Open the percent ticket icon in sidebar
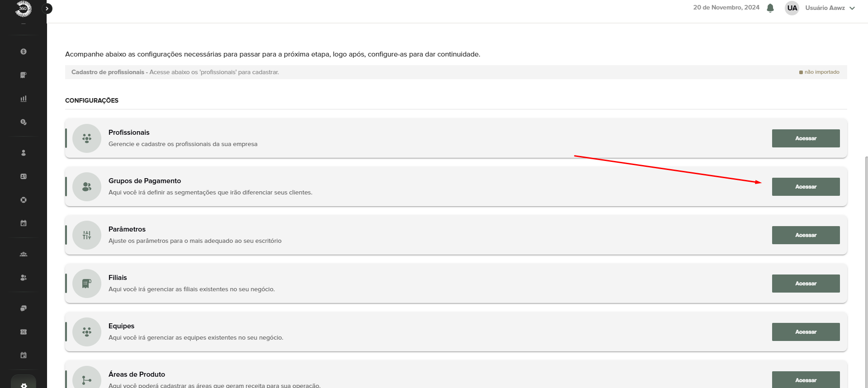Viewport: 868px width, 388px height. point(24,332)
